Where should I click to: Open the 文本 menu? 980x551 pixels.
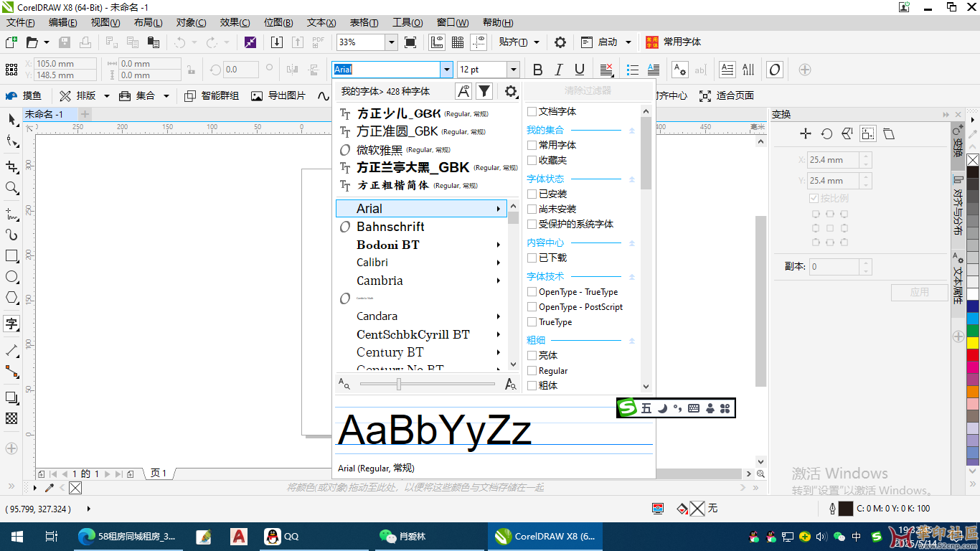(x=321, y=23)
